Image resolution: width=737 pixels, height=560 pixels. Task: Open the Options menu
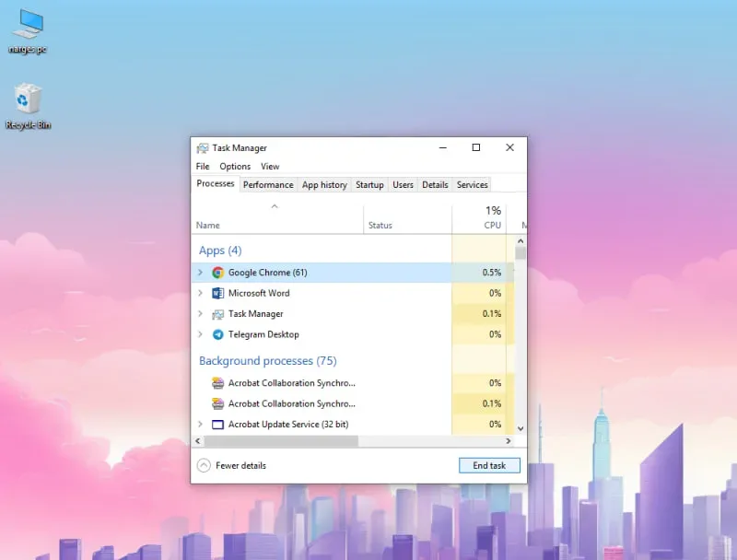[235, 167]
